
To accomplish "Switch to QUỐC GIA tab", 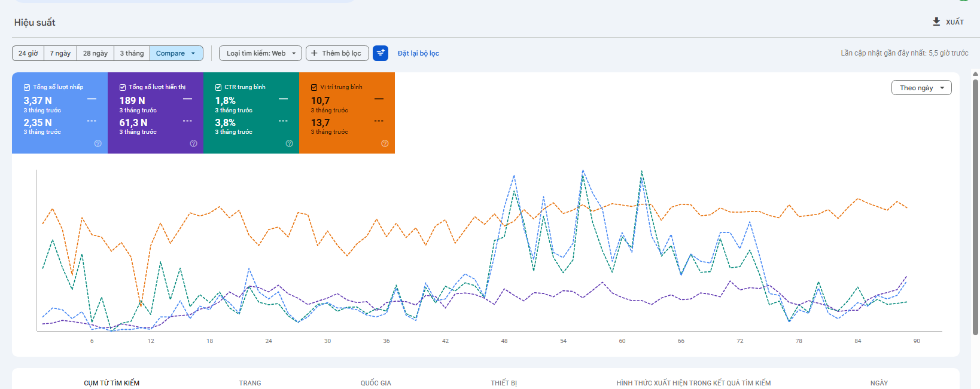I will (376, 383).
